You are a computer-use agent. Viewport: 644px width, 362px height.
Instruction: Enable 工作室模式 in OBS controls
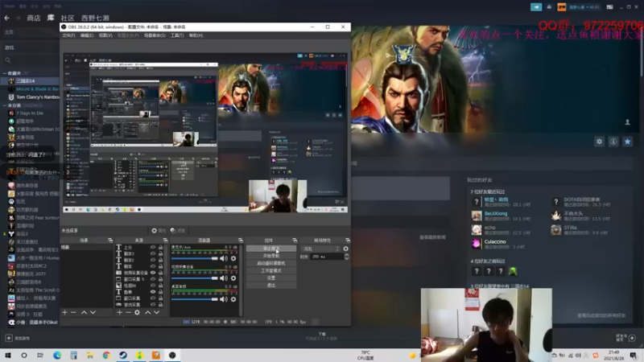coord(271,270)
